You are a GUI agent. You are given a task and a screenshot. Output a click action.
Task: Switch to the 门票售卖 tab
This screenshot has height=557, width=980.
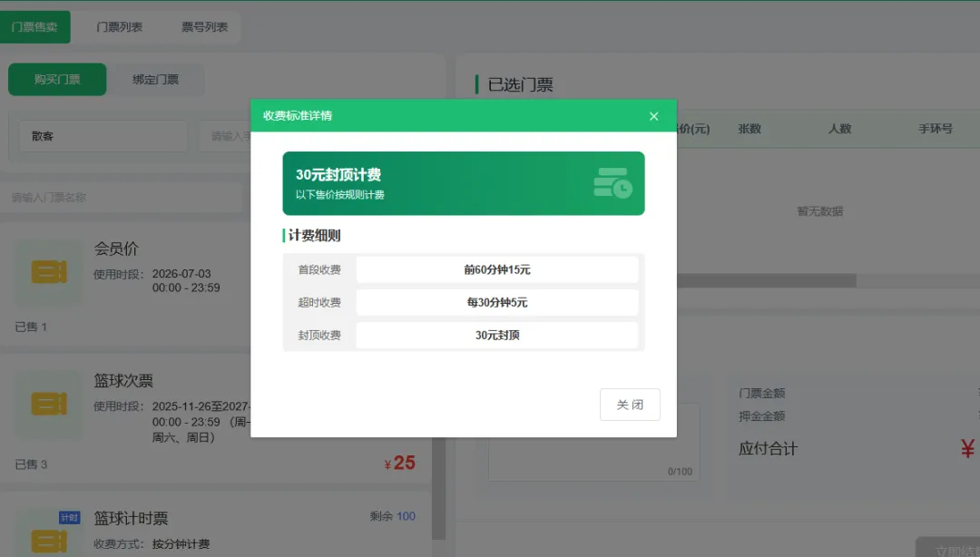(x=34, y=27)
